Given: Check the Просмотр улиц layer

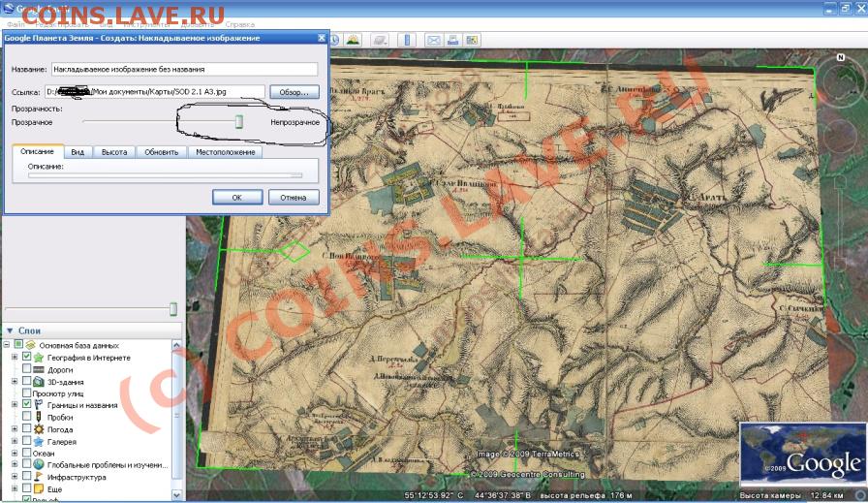Looking at the screenshot, I should (x=26, y=393).
